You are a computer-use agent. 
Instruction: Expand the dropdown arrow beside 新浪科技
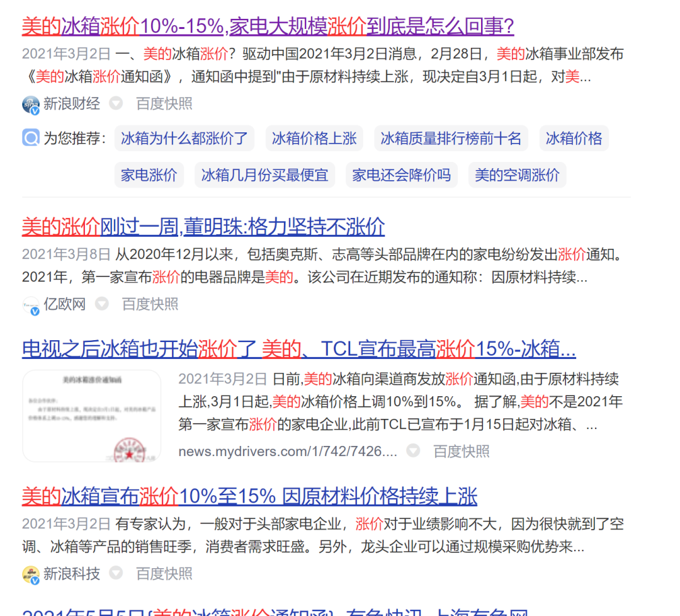pyautogui.click(x=116, y=574)
